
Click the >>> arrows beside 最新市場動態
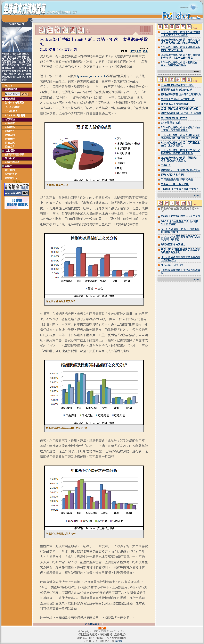[195, 204]
